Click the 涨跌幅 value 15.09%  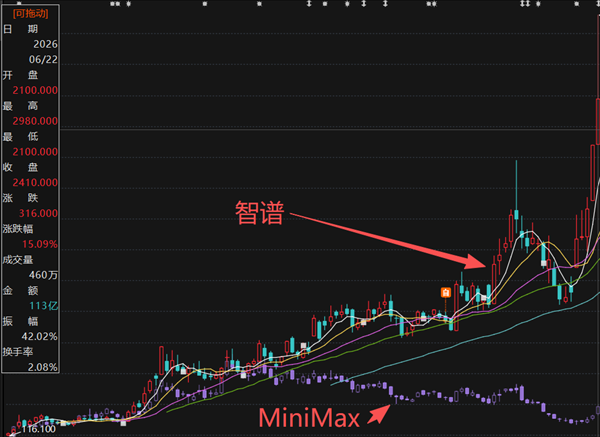click(40, 244)
